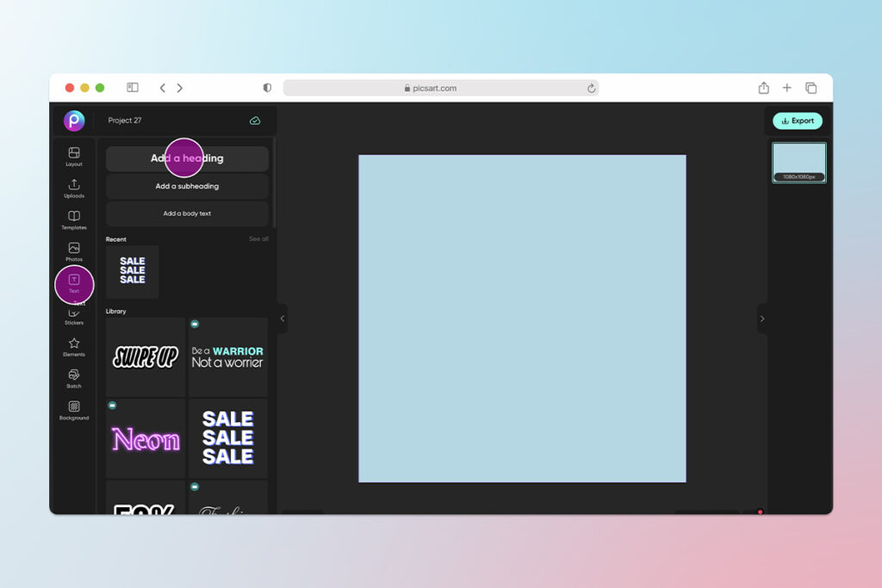Viewport: 882px width, 588px height.
Task: Click the premium crown badge on the Neon template
Action: pyautogui.click(x=113, y=403)
